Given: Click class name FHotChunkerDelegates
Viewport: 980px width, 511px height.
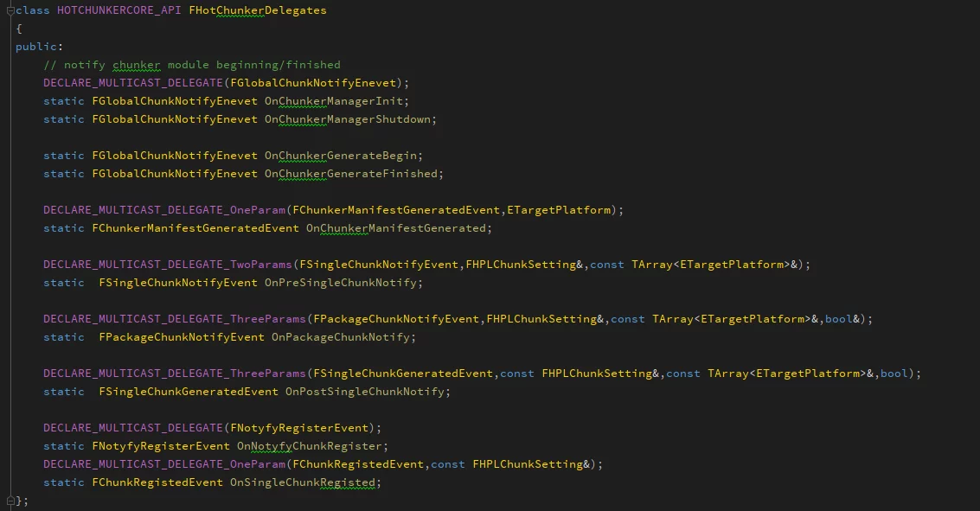Looking at the screenshot, I should coord(258,10).
